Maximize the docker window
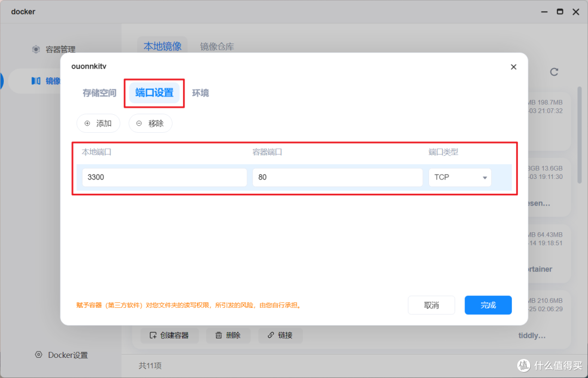 point(560,12)
